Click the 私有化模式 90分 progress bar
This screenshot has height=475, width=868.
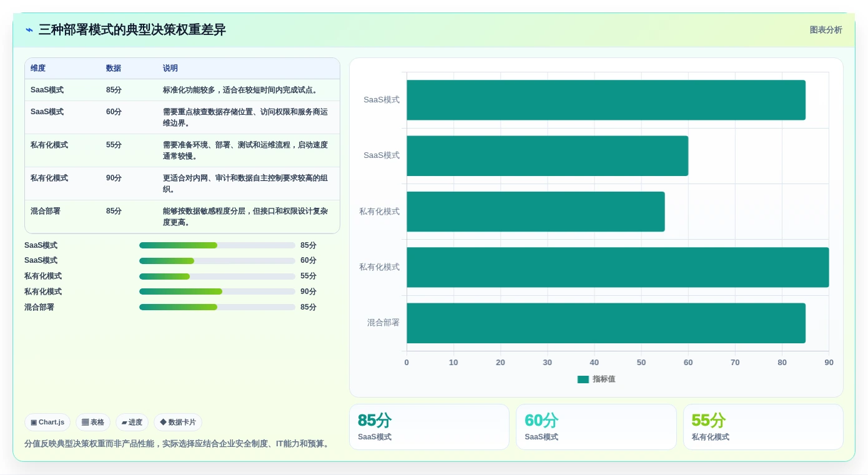(x=217, y=291)
